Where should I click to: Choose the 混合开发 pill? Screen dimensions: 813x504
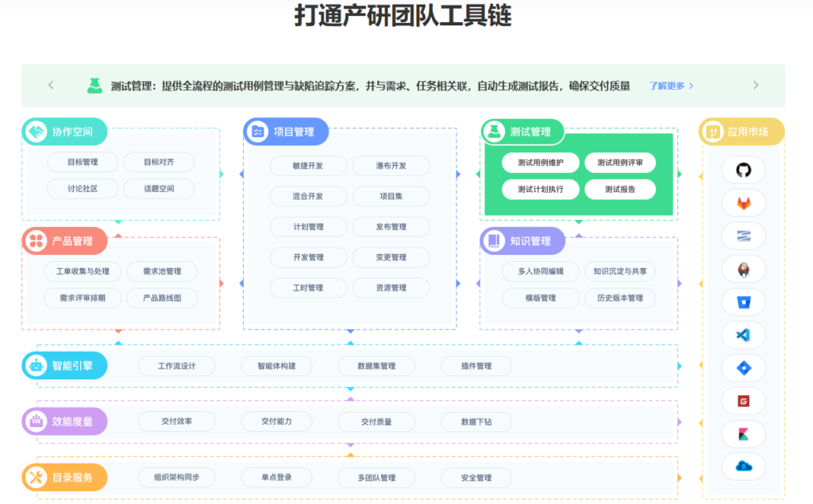pyautogui.click(x=308, y=196)
